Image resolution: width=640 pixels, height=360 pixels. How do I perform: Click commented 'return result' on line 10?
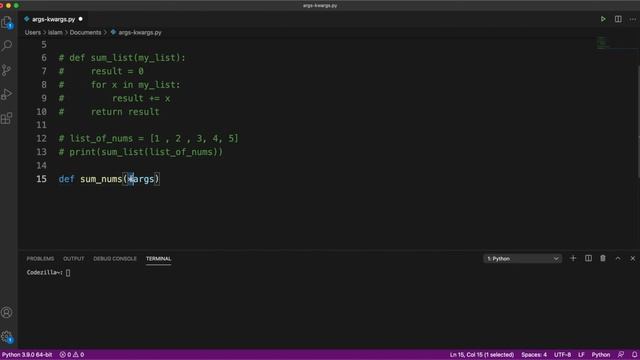coord(125,112)
